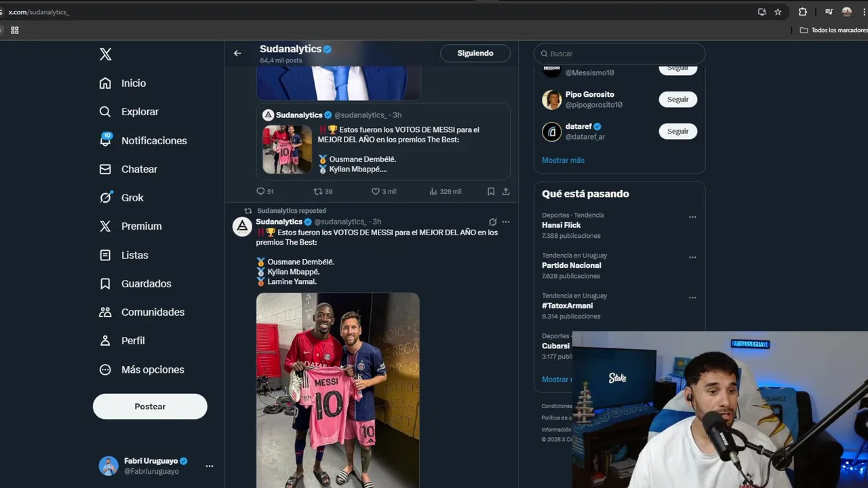Click the @sudanalytics_ handle on the reposted tweet

(340, 222)
